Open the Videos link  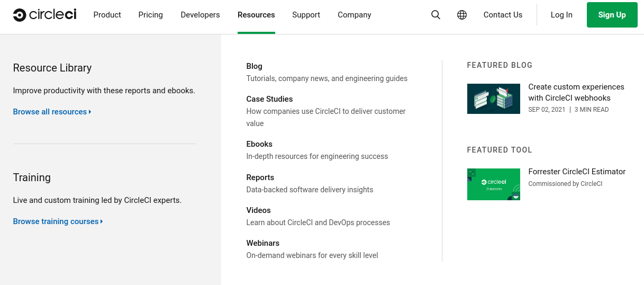tap(259, 210)
